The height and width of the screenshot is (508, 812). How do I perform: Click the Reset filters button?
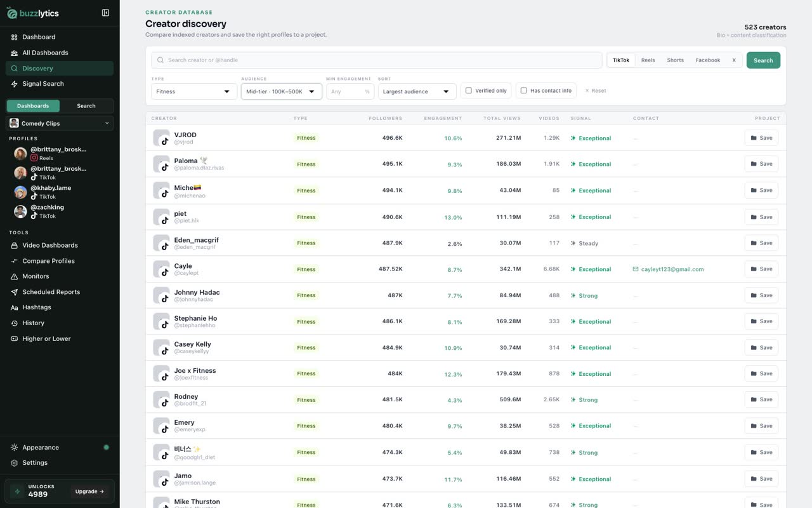pyautogui.click(x=596, y=91)
